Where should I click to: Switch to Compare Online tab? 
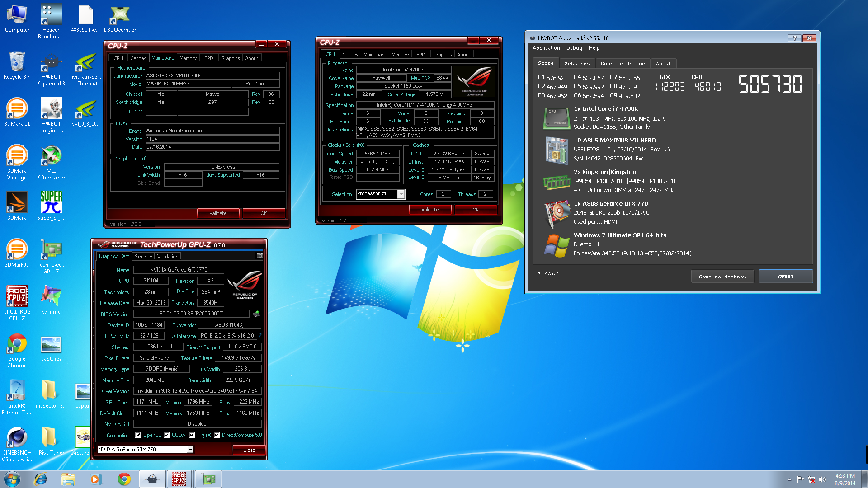point(623,64)
